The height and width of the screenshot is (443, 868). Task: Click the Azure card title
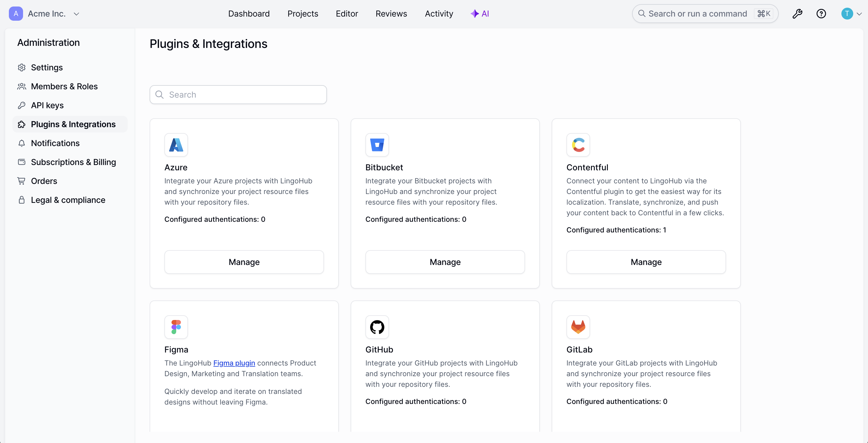pyautogui.click(x=176, y=167)
